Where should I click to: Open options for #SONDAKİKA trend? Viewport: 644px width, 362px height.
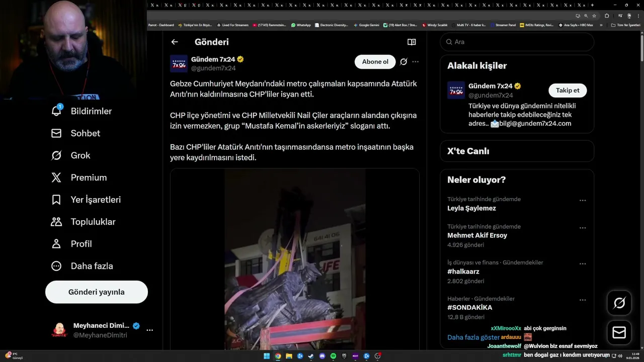(583, 300)
